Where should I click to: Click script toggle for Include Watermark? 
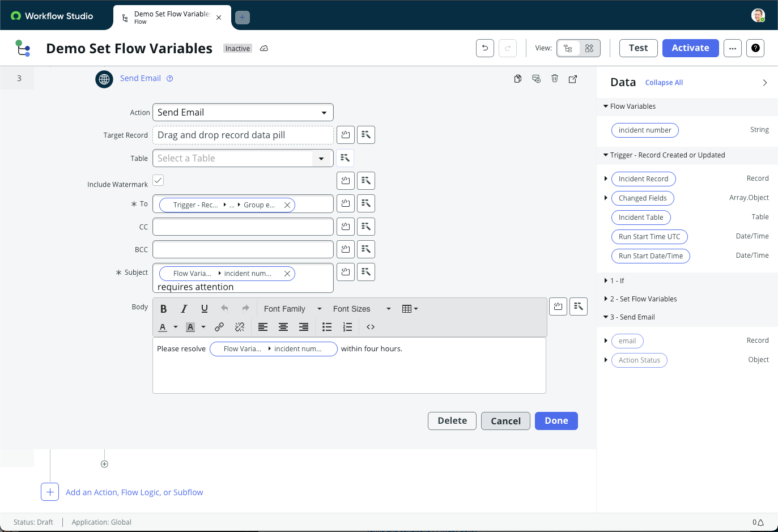tap(346, 181)
